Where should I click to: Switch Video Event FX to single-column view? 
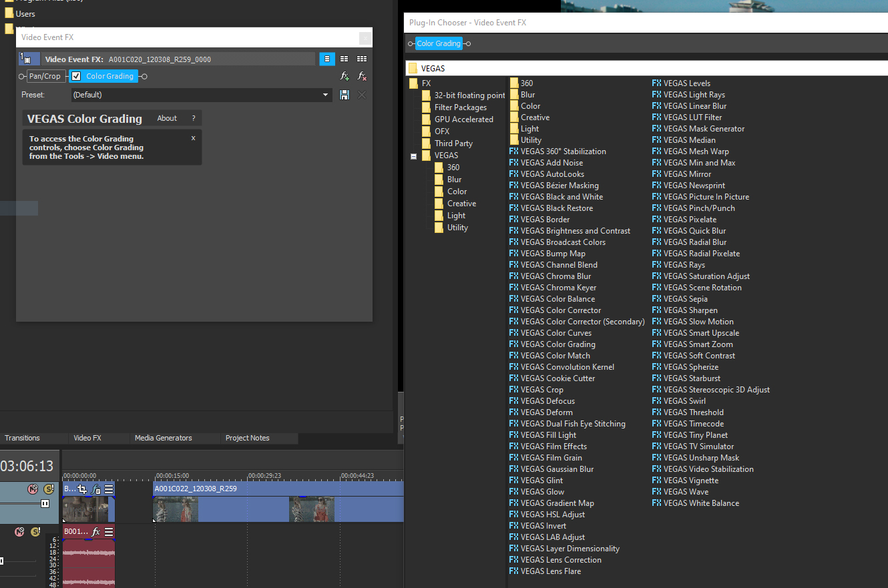point(327,59)
